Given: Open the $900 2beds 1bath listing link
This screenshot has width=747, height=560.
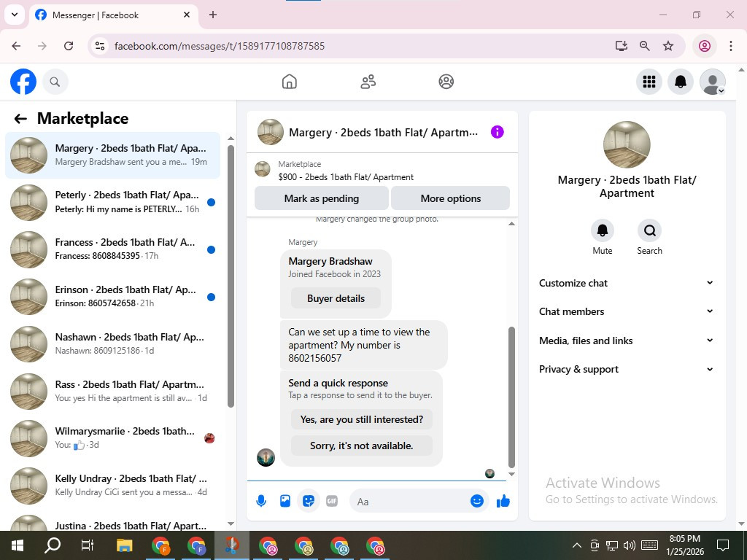Looking at the screenshot, I should (x=346, y=177).
